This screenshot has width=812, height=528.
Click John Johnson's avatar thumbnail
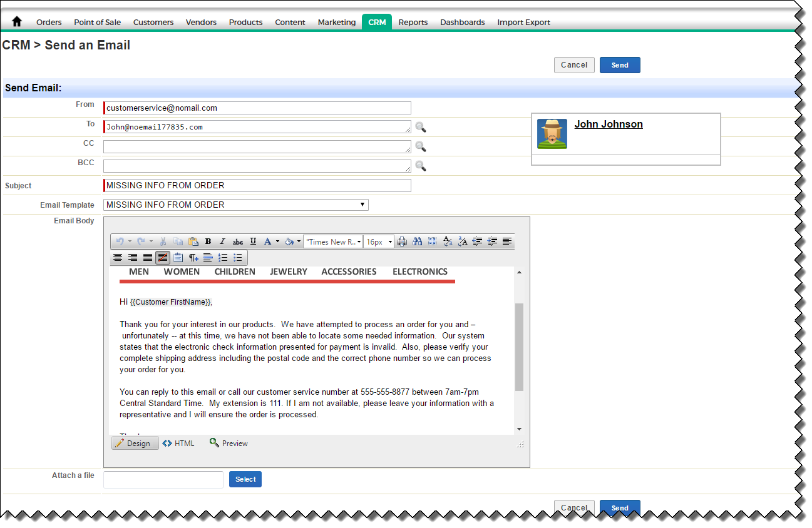(x=552, y=134)
